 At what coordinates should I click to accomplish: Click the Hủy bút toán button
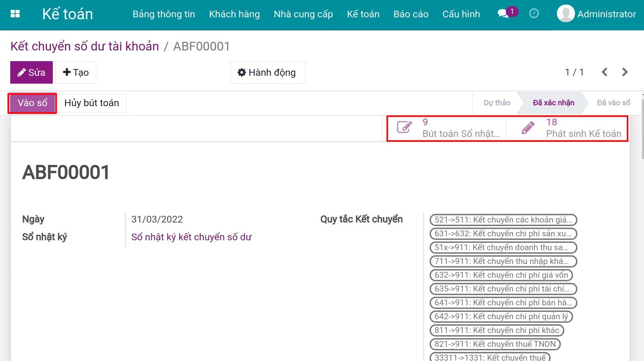pos(91,103)
